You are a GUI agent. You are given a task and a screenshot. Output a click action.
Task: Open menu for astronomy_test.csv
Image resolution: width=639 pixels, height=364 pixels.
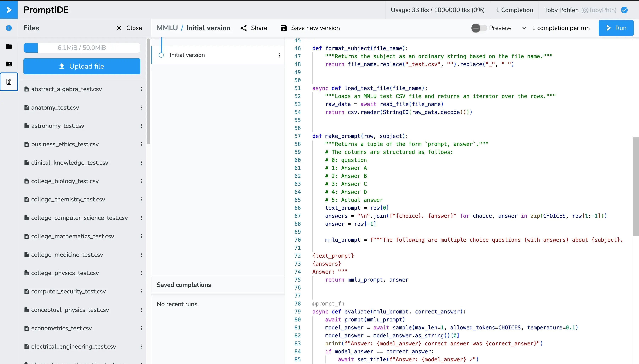click(141, 126)
